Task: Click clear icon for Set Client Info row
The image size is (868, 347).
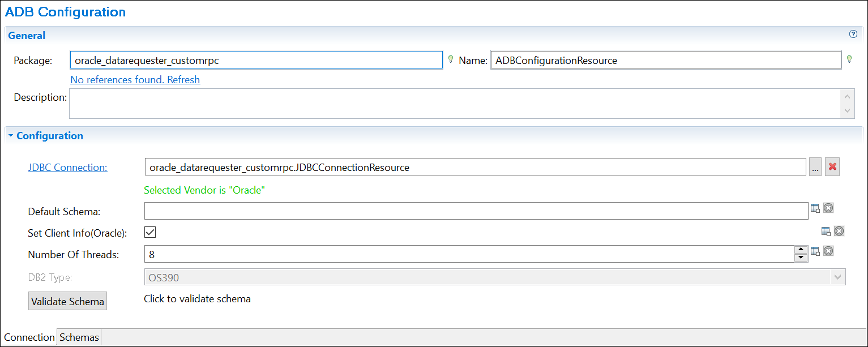Action: (839, 231)
